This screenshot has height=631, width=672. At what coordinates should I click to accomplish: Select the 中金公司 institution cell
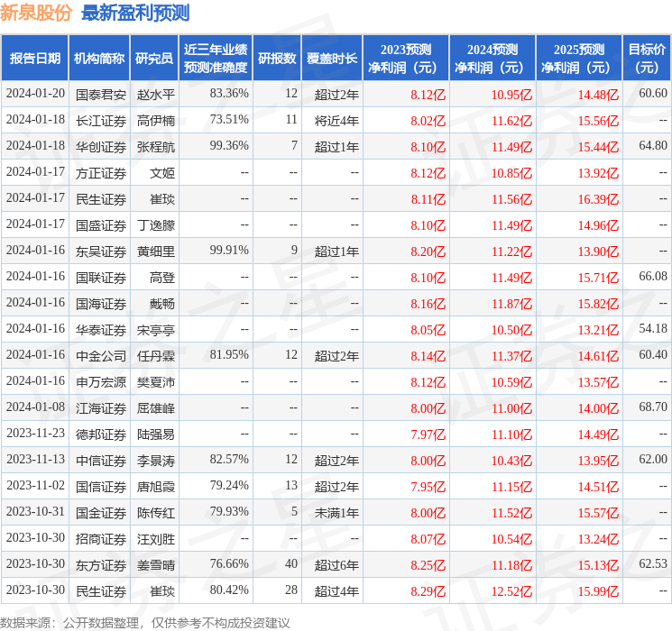pyautogui.click(x=101, y=356)
